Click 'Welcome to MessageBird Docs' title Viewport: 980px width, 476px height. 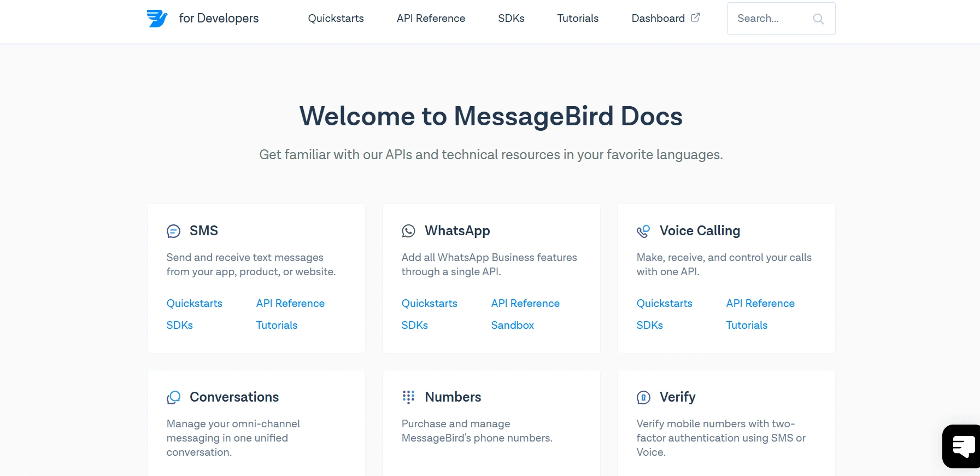pos(491,116)
